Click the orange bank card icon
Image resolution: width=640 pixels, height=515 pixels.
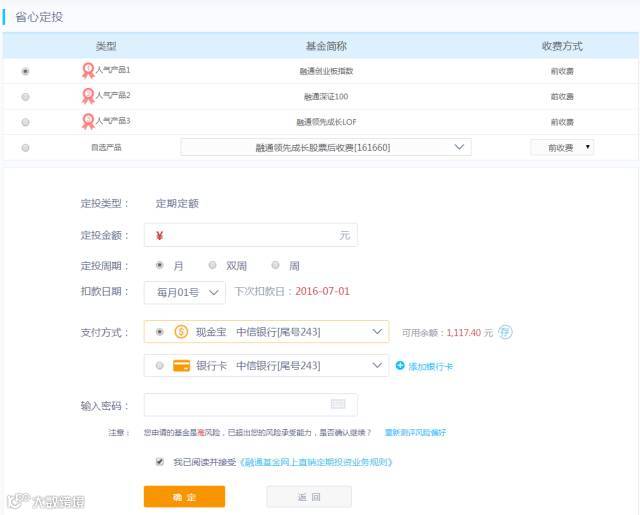(181, 366)
